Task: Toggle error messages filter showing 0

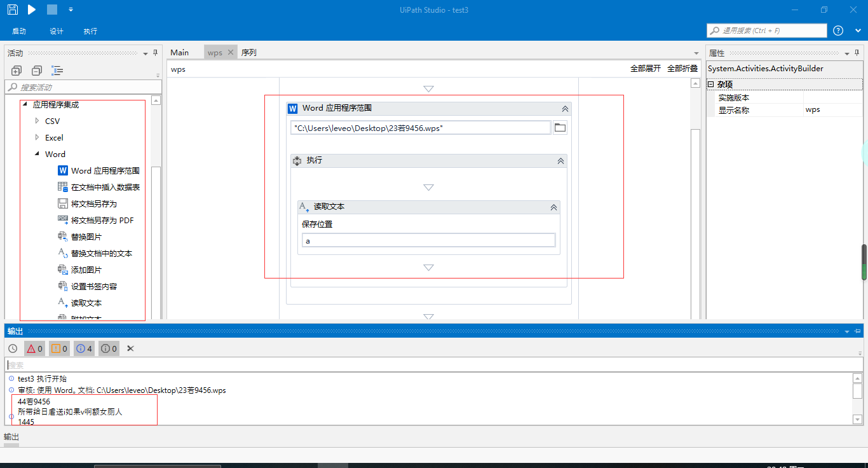Action: [34, 348]
